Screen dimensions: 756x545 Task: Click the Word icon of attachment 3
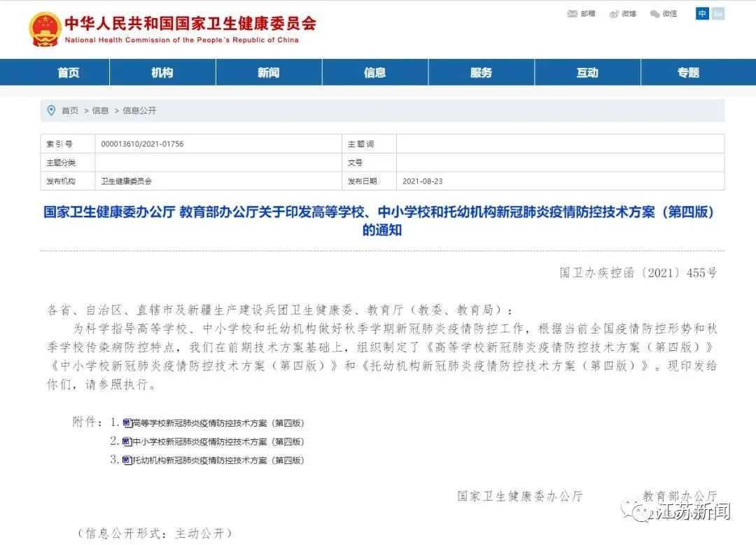[127, 460]
